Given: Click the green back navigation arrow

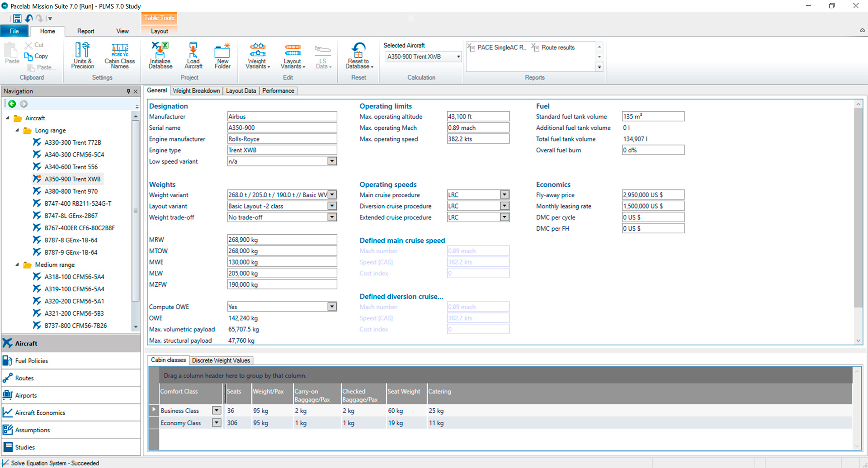Looking at the screenshot, I should pos(12,104).
